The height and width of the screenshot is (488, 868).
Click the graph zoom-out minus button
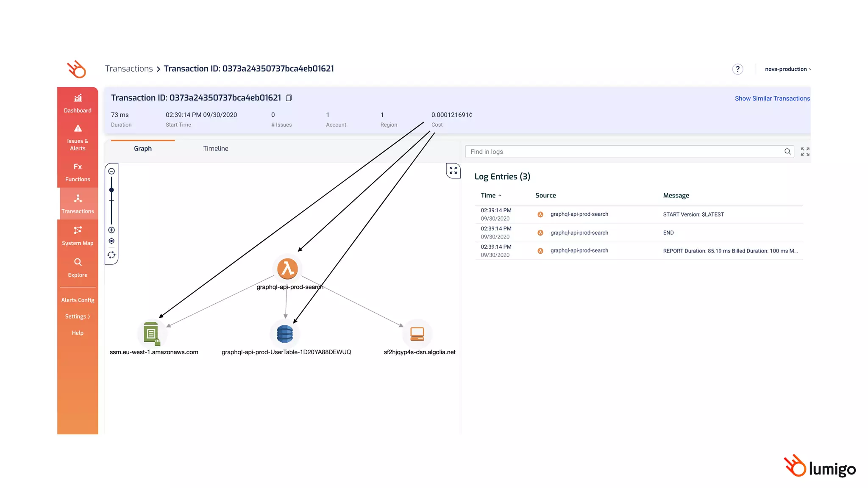click(111, 171)
